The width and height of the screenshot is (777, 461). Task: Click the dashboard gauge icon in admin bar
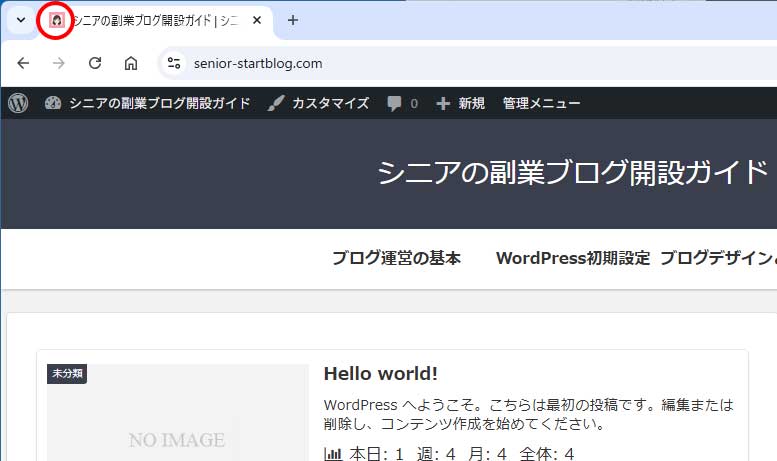click(x=53, y=103)
